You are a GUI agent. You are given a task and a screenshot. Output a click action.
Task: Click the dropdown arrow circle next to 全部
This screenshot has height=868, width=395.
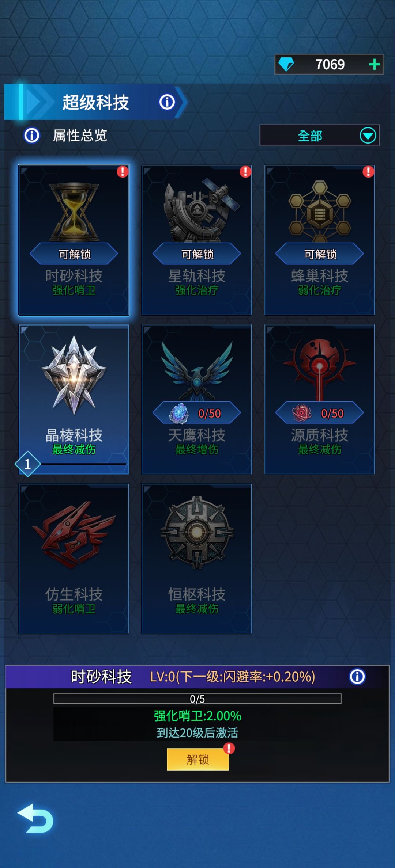(368, 136)
